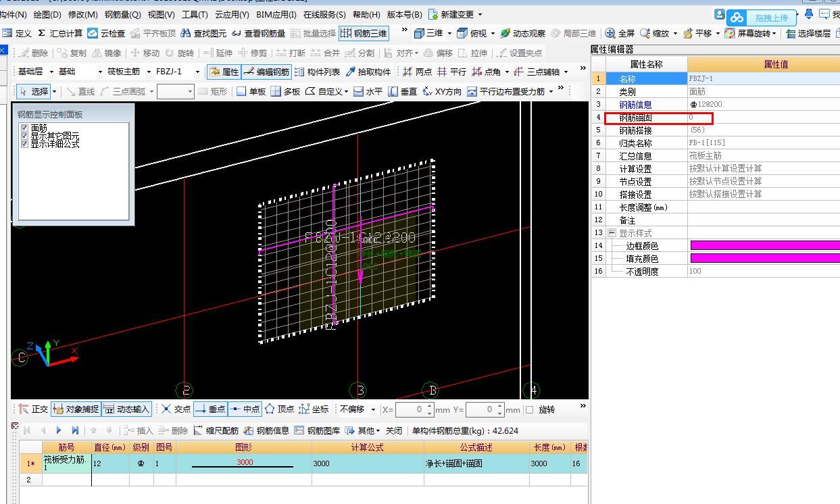Viewport: 840px width, 504px height.
Task: Toggle 显示详细公式 checkbox
Action: click(25, 144)
